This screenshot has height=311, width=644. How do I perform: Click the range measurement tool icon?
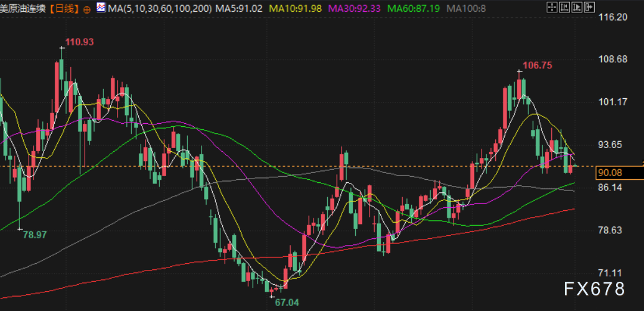[x=565, y=7]
